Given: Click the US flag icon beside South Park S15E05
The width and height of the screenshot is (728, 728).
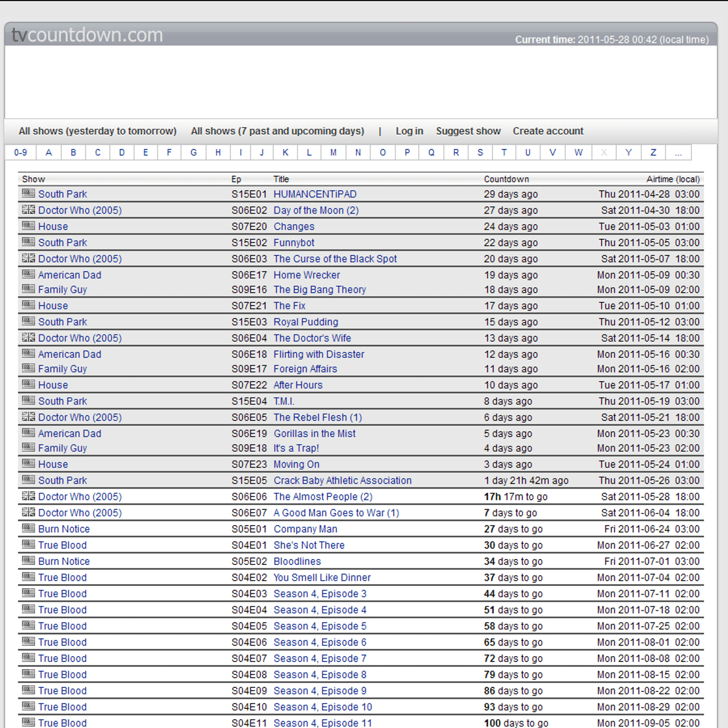Looking at the screenshot, I should coord(28,479).
